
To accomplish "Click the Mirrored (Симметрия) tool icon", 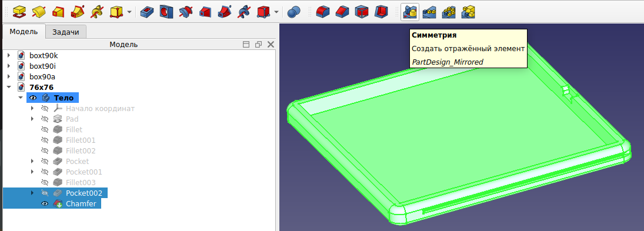I will pyautogui.click(x=410, y=12).
